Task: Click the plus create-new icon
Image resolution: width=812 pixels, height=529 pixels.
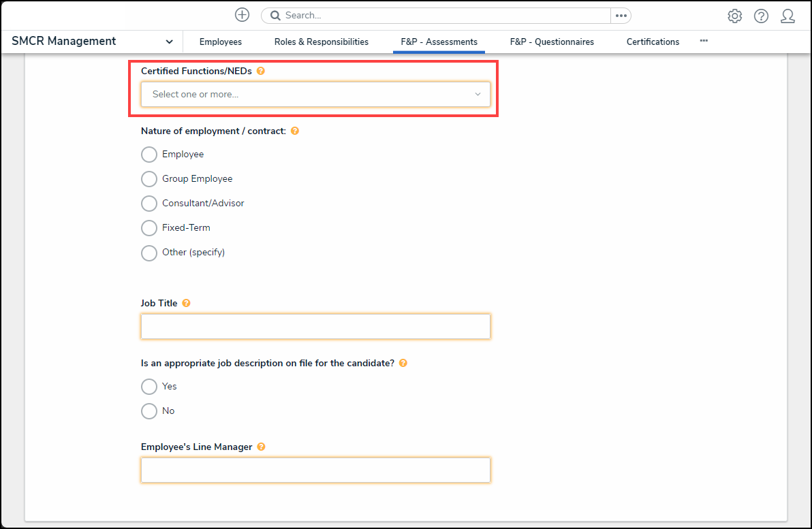Action: tap(242, 15)
